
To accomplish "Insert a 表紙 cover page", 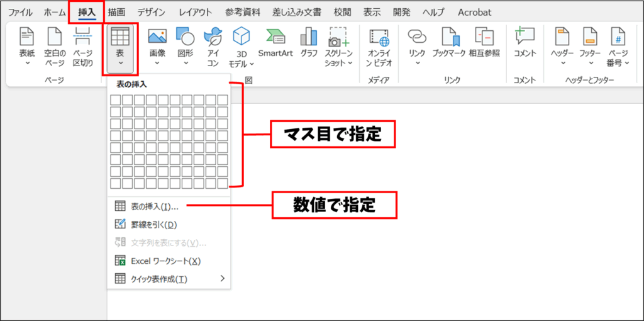I will tap(28, 47).
